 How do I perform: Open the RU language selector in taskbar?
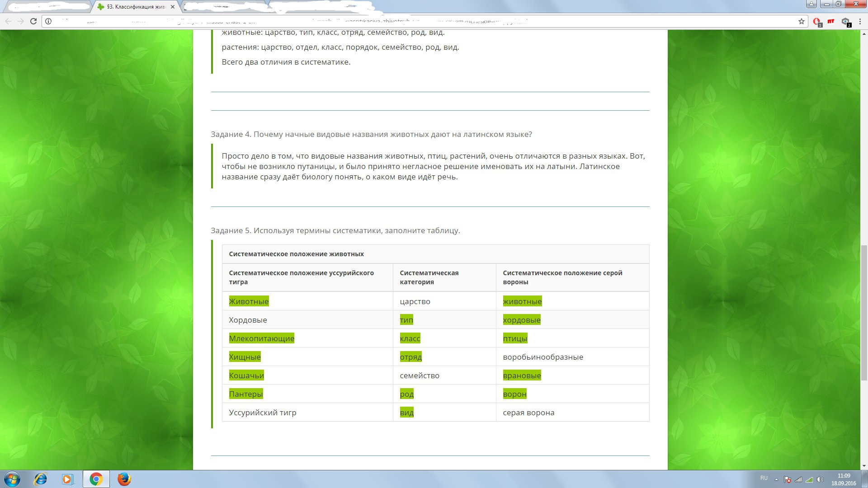pyautogui.click(x=764, y=478)
